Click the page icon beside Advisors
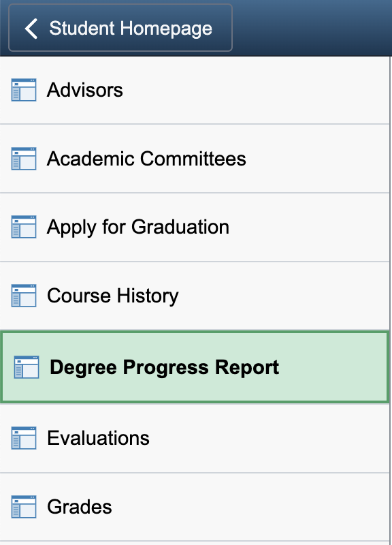This screenshot has height=545, width=392. pos(24,90)
